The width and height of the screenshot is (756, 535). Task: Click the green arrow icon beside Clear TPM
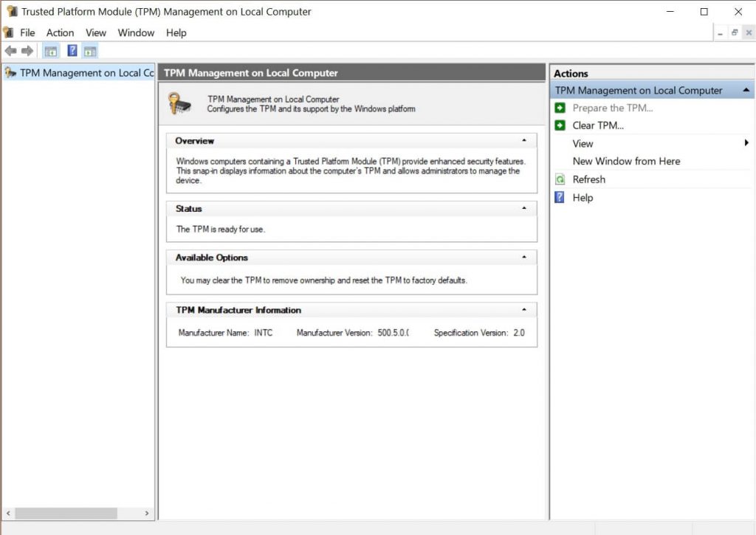tap(560, 125)
